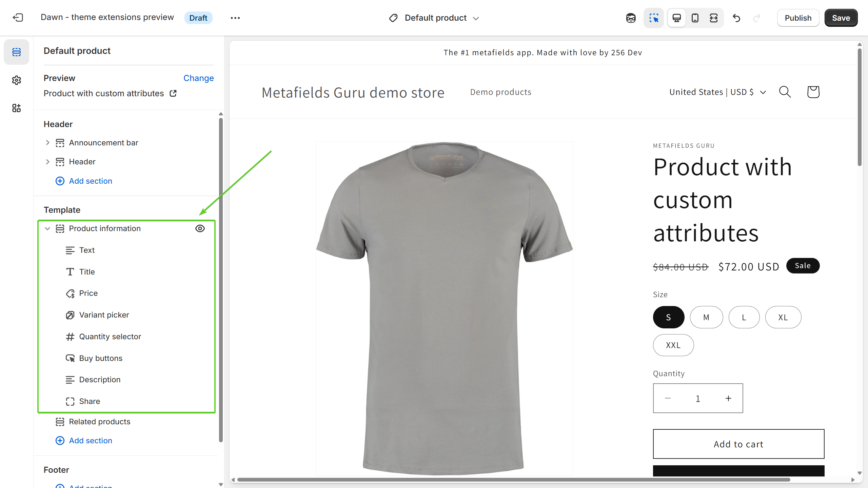Switch to fullscreen preview icon
The width and height of the screenshot is (868, 488).
coord(713,18)
